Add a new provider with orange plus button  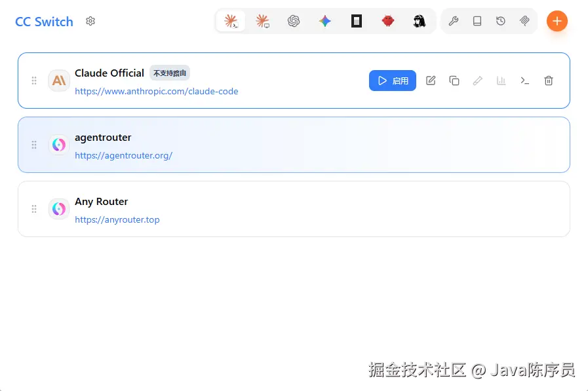[x=557, y=21]
